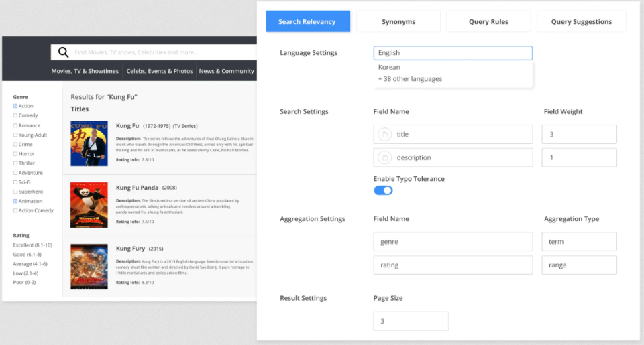Open the term aggregation type field
This screenshot has width=644, height=345.
[x=579, y=242]
